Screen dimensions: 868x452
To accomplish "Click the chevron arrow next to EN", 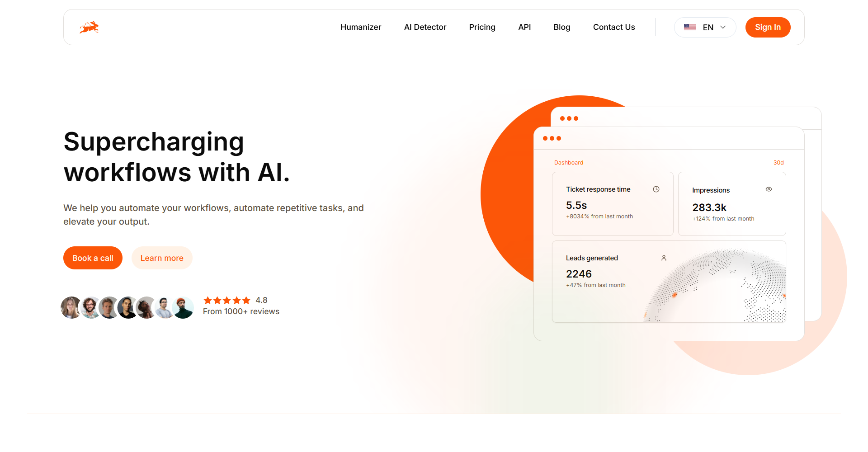I will [x=723, y=27].
